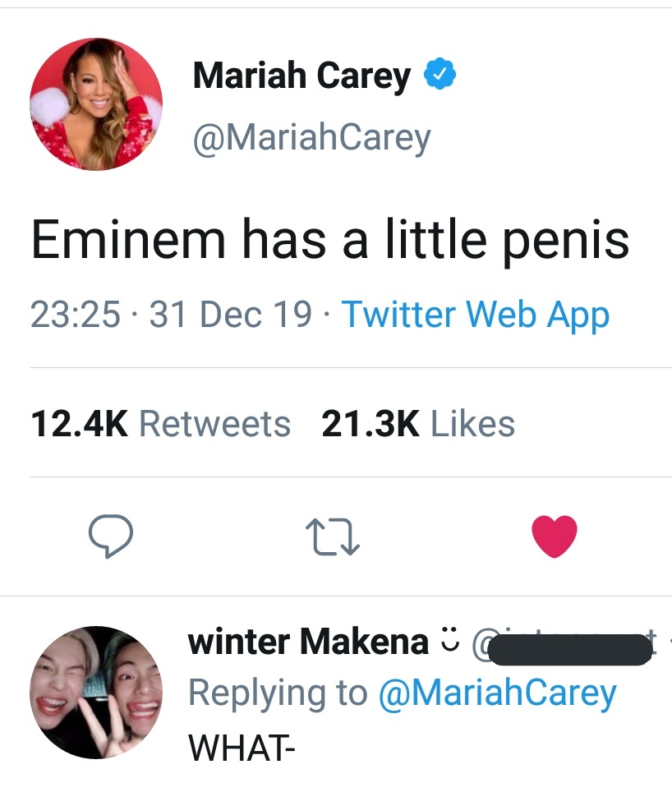Open @MariahCarey mention in the reply line
The image size is (672, 792).
coord(496,693)
